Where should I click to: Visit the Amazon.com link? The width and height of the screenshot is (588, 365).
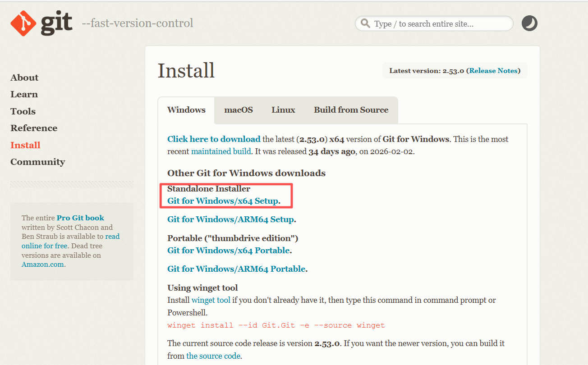click(43, 265)
